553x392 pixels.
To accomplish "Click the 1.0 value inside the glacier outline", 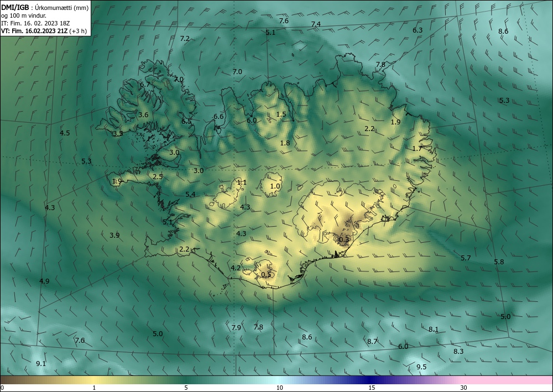I will (x=275, y=186).
